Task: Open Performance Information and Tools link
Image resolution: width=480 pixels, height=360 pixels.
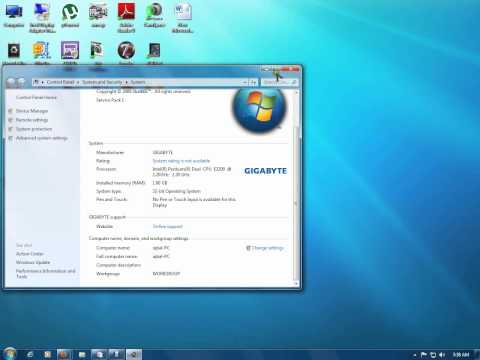Action: (x=46, y=273)
